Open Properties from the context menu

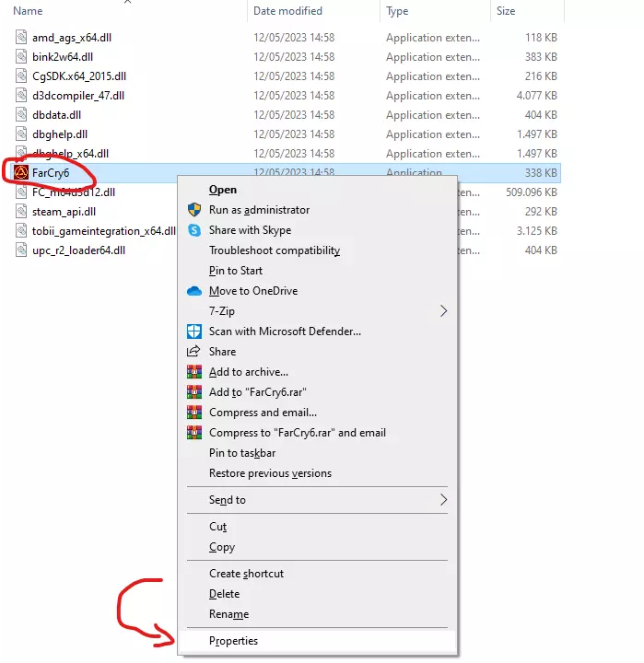317,641
